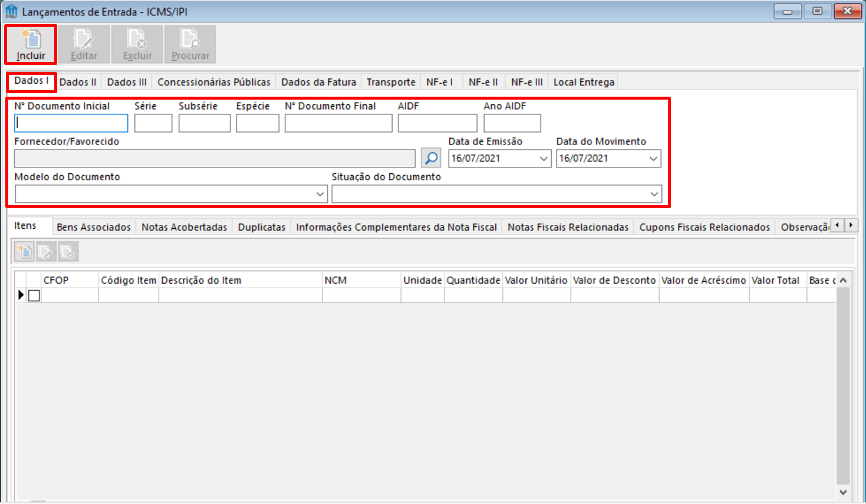Click the Procurar toolbar button
The width and height of the screenshot is (866, 504).
[190, 44]
